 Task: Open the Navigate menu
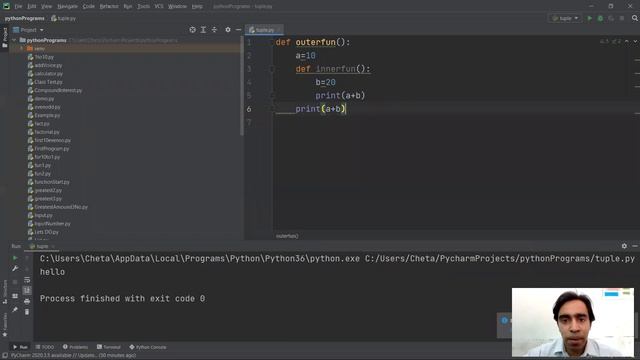[67, 7]
